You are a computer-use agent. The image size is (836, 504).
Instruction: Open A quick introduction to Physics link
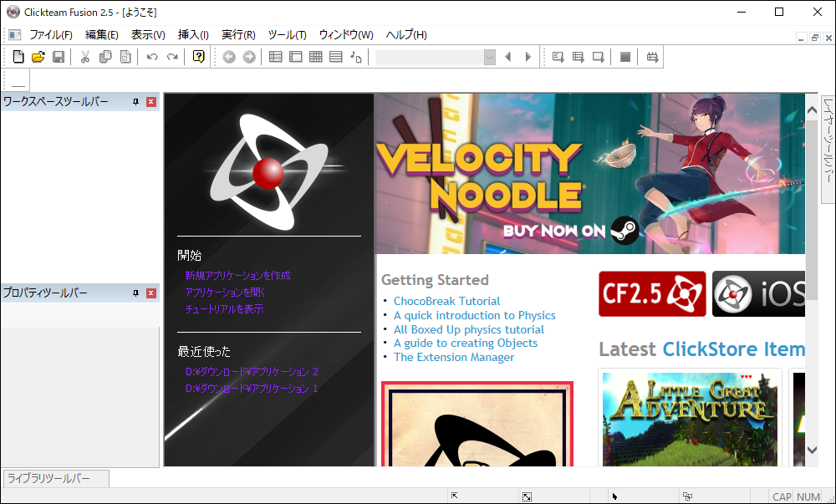click(475, 315)
